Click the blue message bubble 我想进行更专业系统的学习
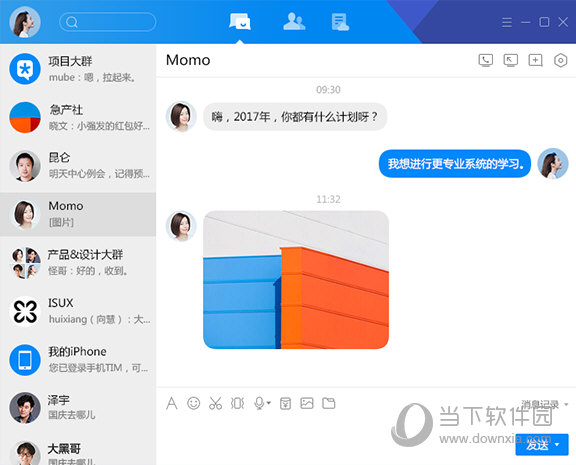Viewport: 576px width, 465px height. click(455, 163)
